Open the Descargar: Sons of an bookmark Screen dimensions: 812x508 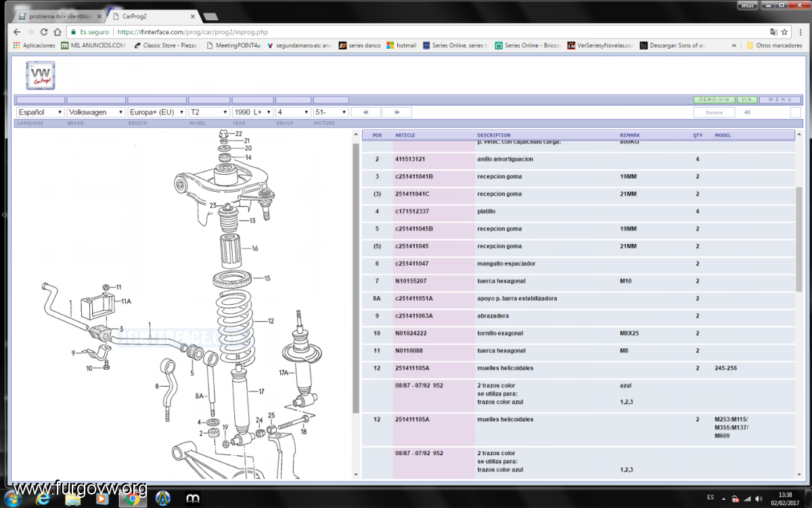(673, 45)
